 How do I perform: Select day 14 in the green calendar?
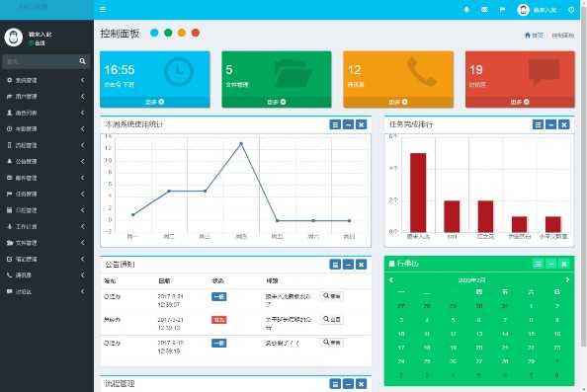pyautogui.click(x=505, y=334)
